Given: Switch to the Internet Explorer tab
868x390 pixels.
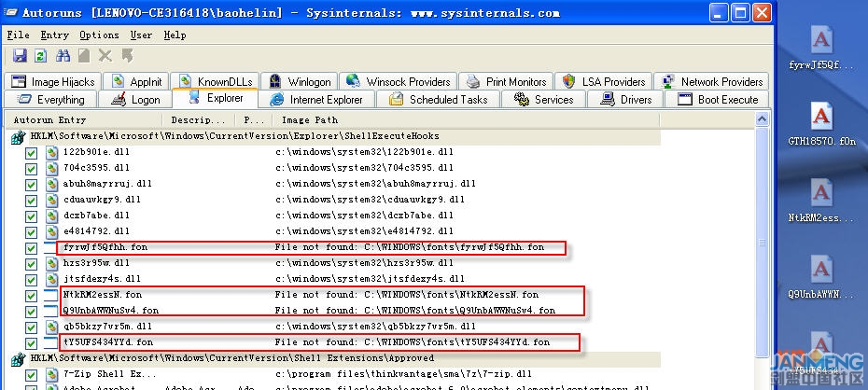Looking at the screenshot, I should pos(317,100).
